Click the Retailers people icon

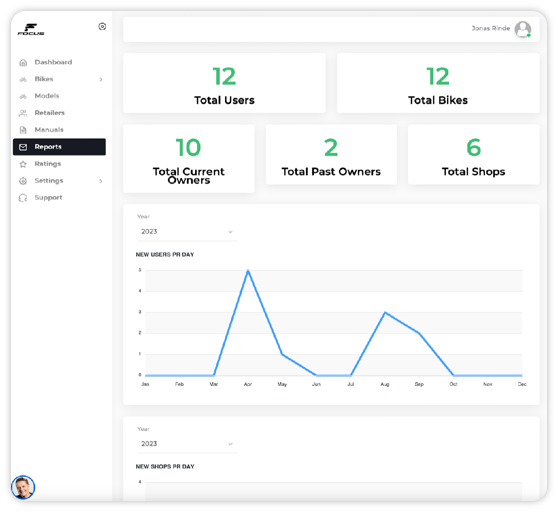[x=23, y=113]
